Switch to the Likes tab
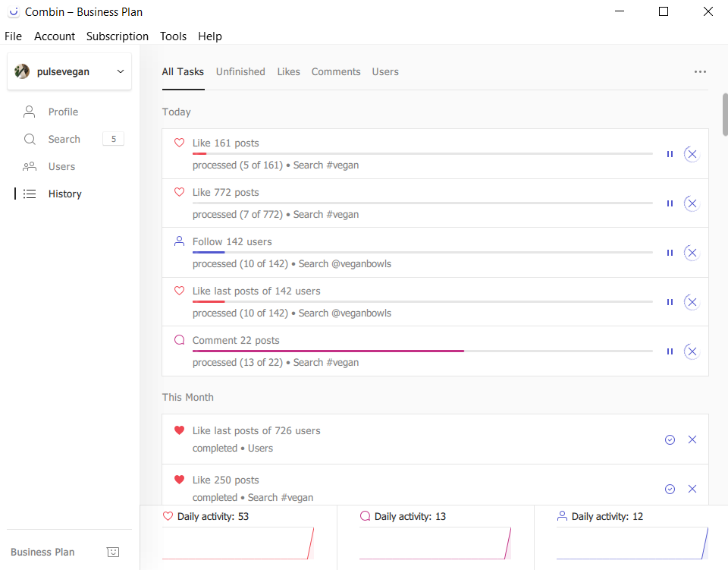 [x=289, y=72]
